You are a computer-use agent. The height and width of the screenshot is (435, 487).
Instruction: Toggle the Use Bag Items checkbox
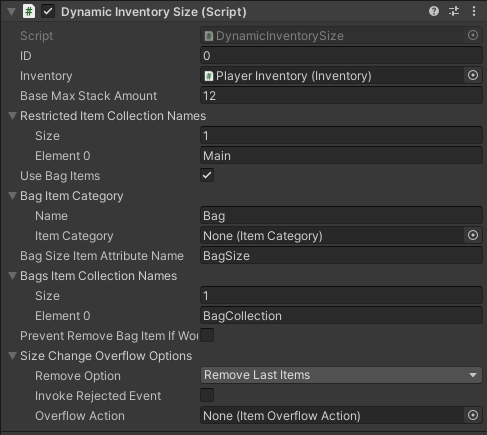[x=207, y=175]
